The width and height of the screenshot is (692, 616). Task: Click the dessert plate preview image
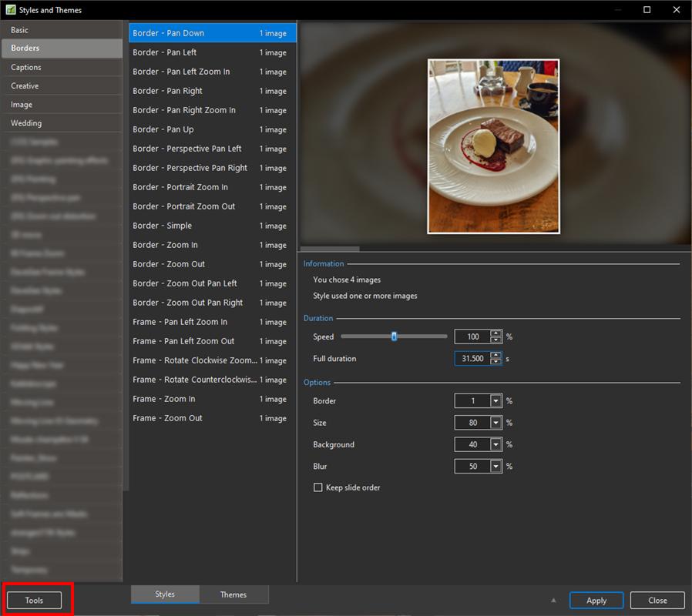pyautogui.click(x=493, y=146)
